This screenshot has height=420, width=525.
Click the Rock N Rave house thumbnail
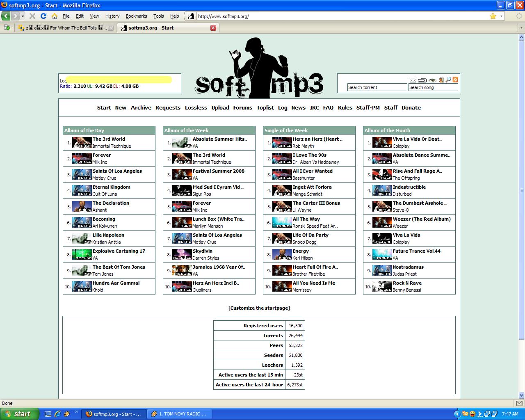point(382,286)
